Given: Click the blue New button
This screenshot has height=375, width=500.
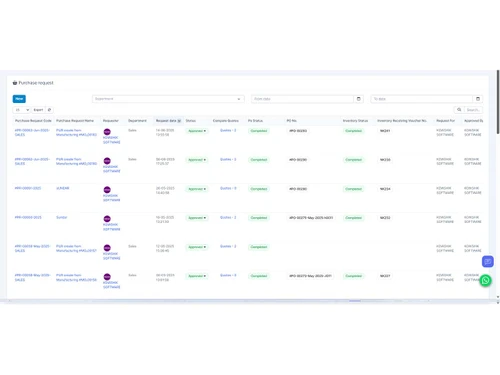Looking at the screenshot, I should pyautogui.click(x=19, y=99).
